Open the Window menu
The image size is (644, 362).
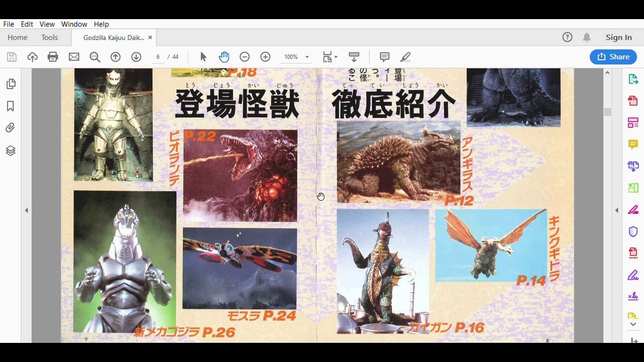point(74,24)
